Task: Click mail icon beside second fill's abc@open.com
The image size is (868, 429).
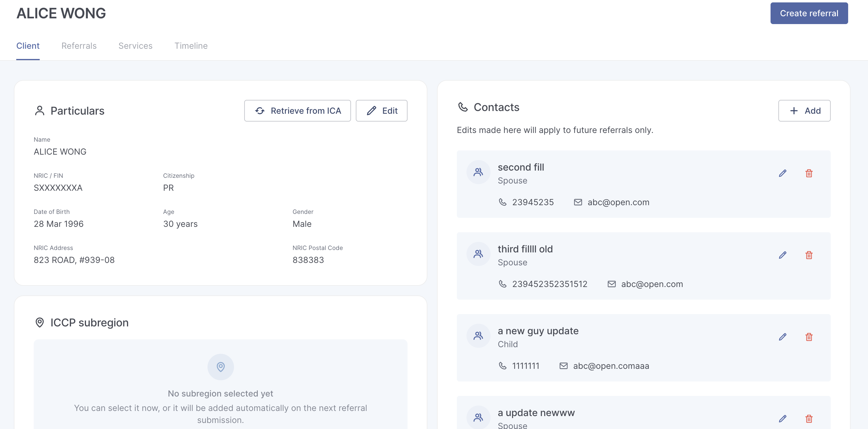Action: 578,202
